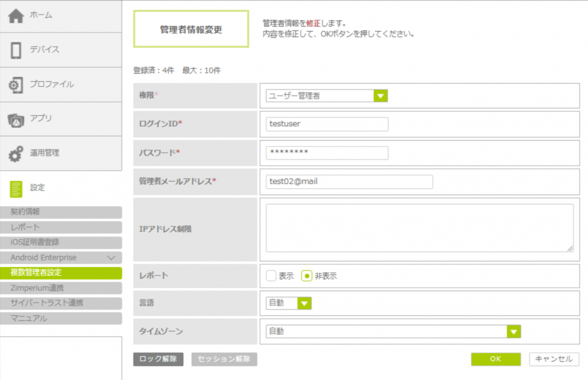
Task: Open the 権限 role dropdown
Action: pyautogui.click(x=381, y=96)
